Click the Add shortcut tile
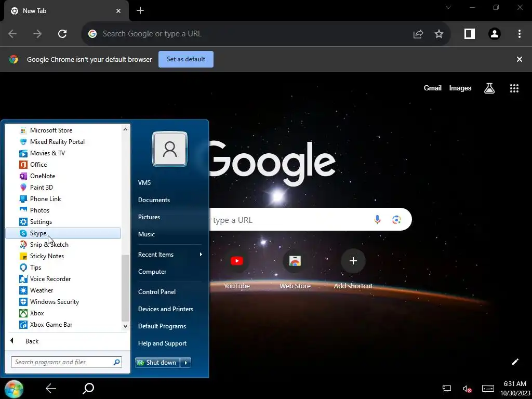Viewport: 532px width, 399px height. 353,270
